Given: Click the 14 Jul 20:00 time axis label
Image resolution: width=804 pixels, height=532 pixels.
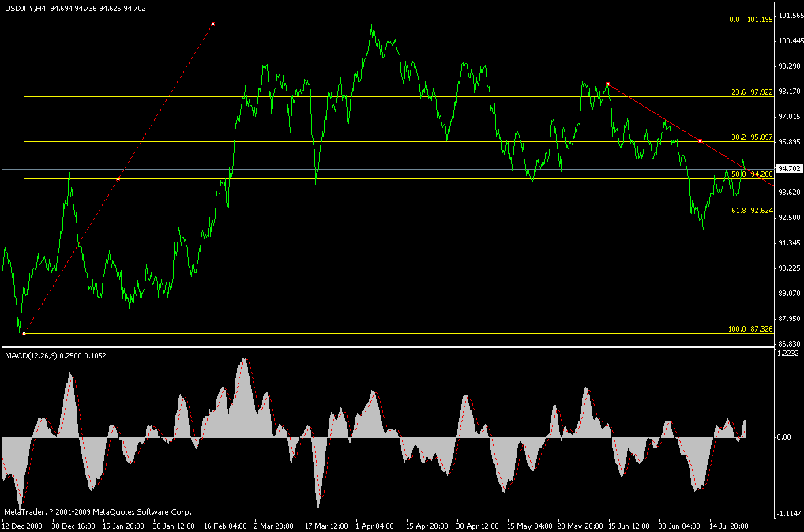Looking at the screenshot, I should tap(729, 526).
